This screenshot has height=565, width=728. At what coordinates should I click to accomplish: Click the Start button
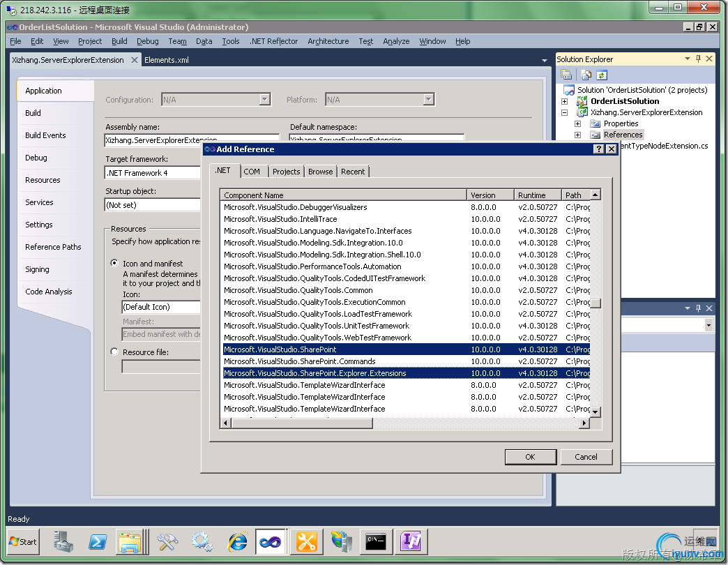23,542
